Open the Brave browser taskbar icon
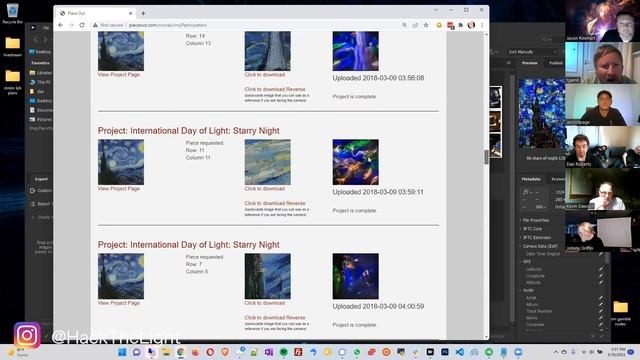Image resolution: width=640 pixels, height=360 pixels. pyautogui.click(x=225, y=352)
